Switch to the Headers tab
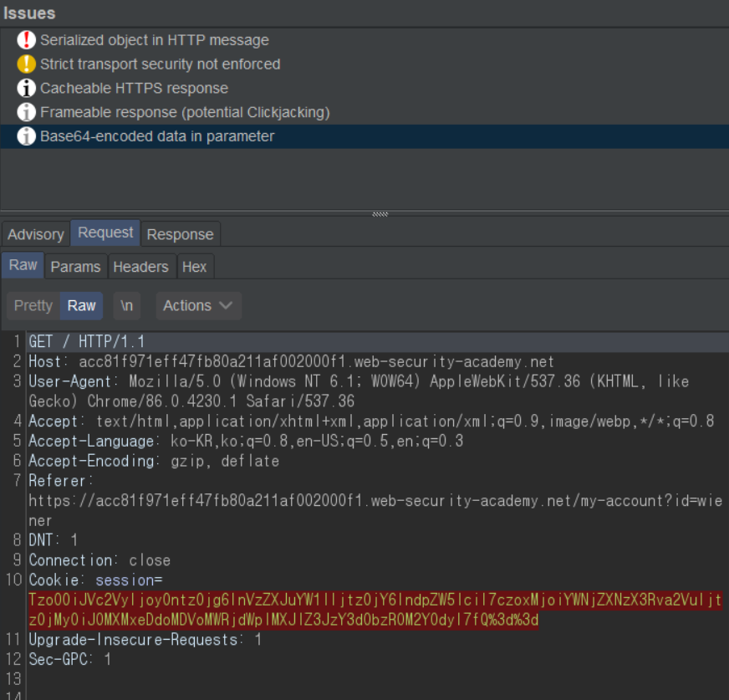The image size is (729, 700). (x=140, y=267)
